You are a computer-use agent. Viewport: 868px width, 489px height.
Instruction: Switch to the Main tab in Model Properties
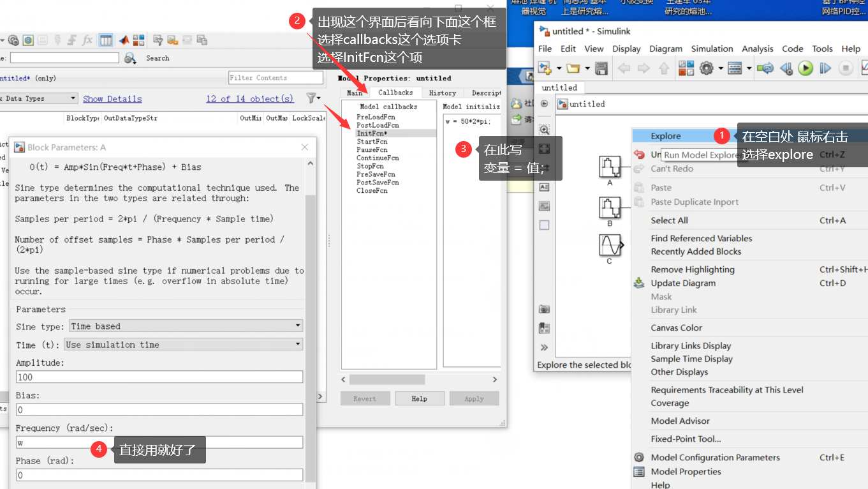coord(355,93)
